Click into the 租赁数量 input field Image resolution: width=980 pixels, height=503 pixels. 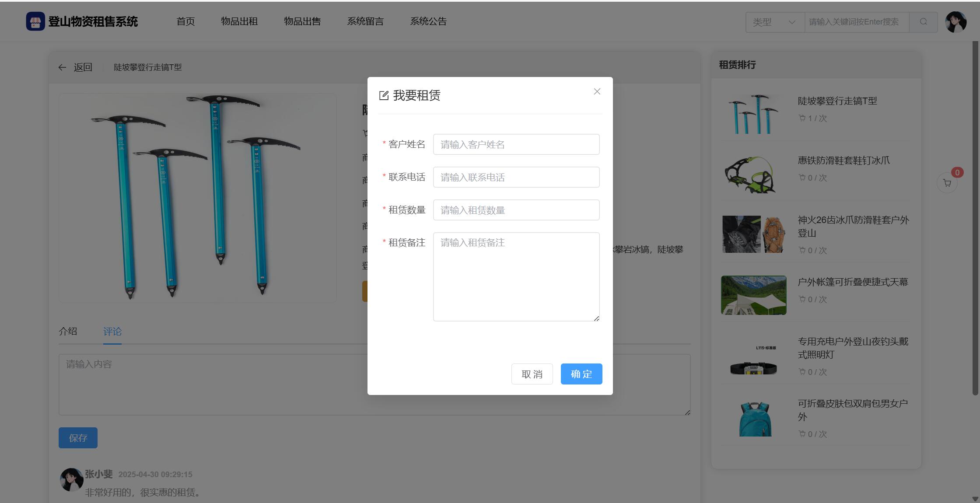click(x=516, y=210)
